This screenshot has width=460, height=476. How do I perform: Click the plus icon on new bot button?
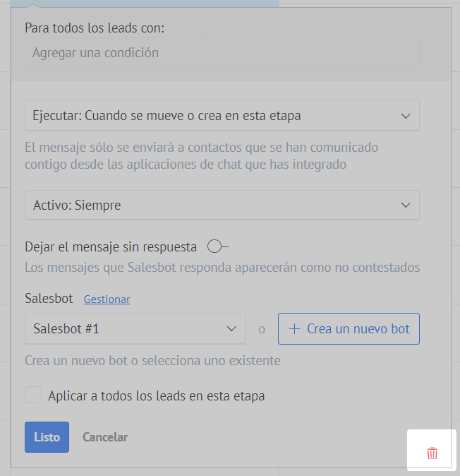[x=294, y=329]
